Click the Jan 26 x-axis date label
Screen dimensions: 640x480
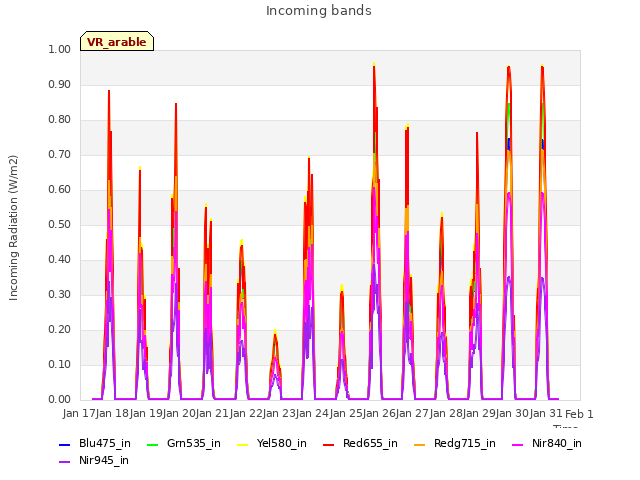[x=379, y=413]
